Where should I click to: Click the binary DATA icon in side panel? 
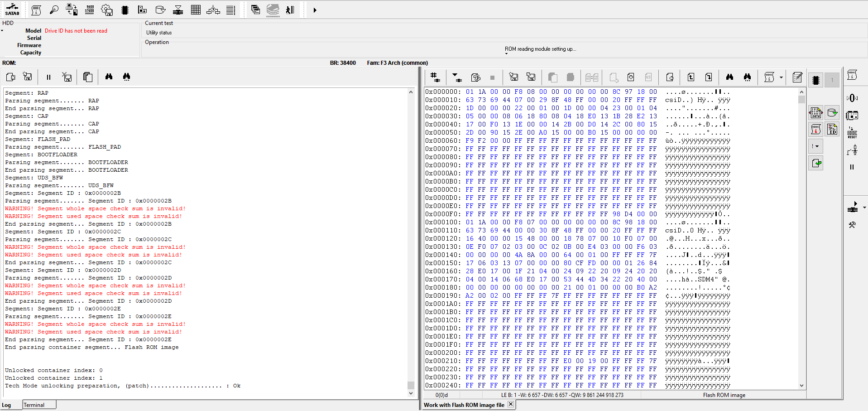(815, 112)
